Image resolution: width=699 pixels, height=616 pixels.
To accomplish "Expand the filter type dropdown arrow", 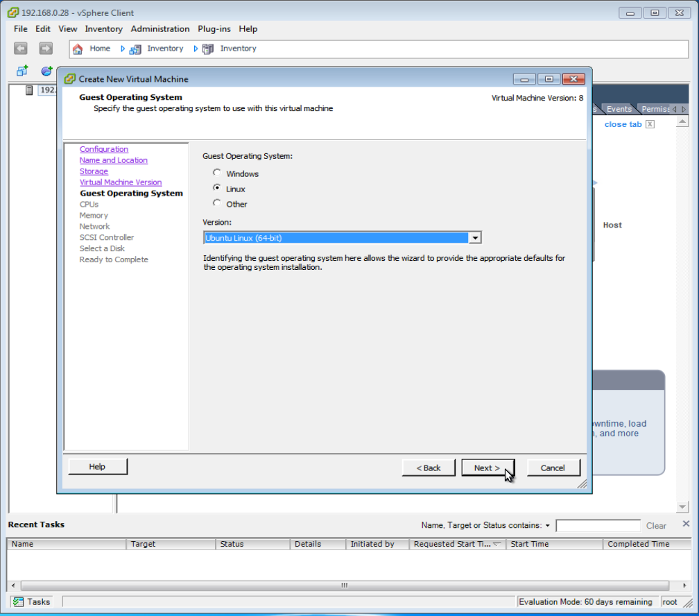I will coord(547,525).
